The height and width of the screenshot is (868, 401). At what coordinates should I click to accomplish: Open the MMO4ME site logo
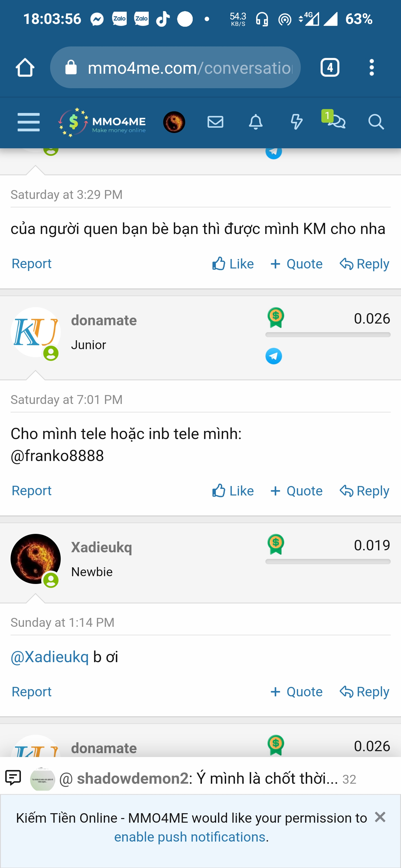(x=102, y=122)
